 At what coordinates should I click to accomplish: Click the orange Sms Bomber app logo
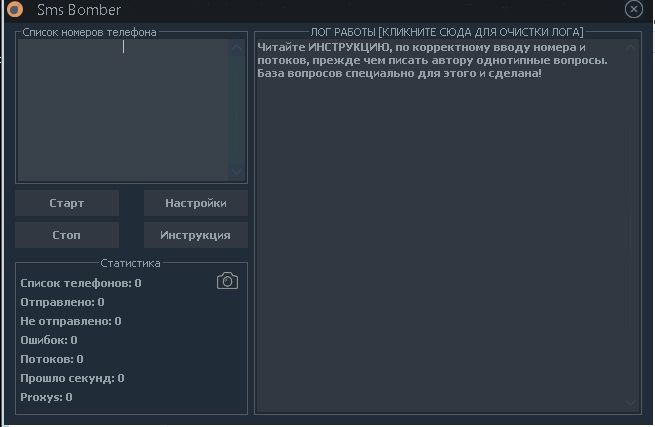pyautogui.click(x=15, y=9)
